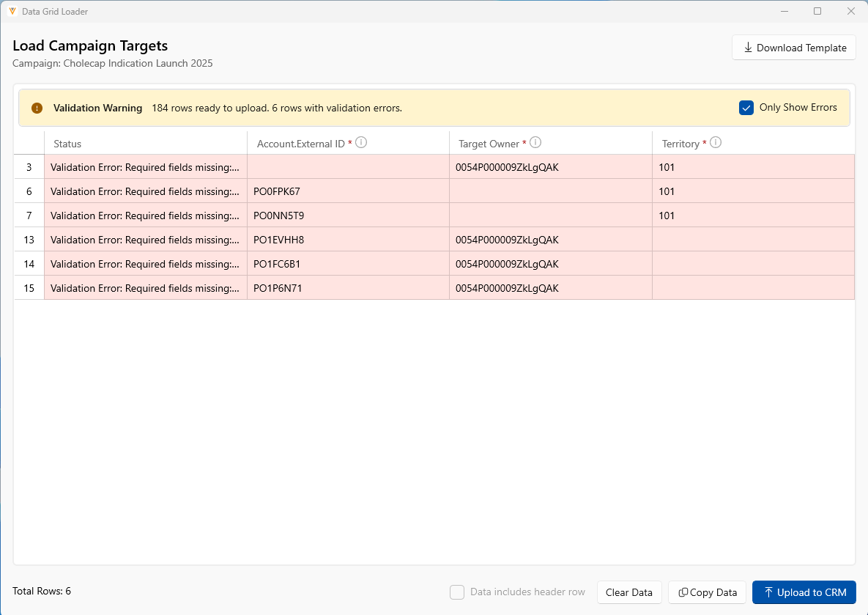This screenshot has width=868, height=615.
Task: Click the Territory column info icon
Action: (x=716, y=143)
